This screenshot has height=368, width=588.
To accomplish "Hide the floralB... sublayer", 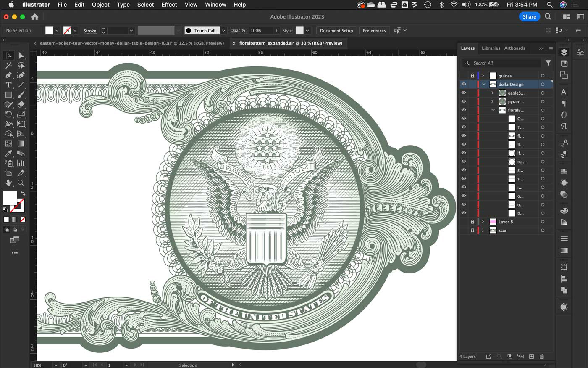I will click(464, 110).
